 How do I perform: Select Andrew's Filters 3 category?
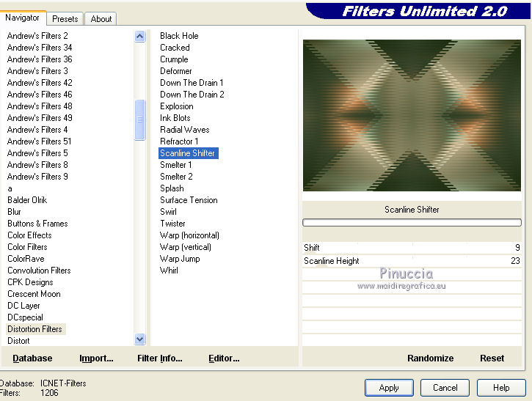coord(37,71)
